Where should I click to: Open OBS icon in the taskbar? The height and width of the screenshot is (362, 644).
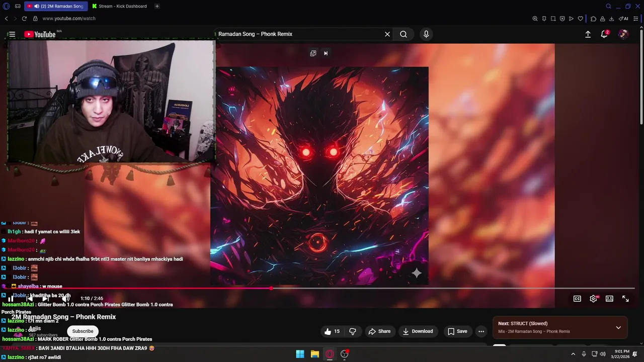(345, 354)
